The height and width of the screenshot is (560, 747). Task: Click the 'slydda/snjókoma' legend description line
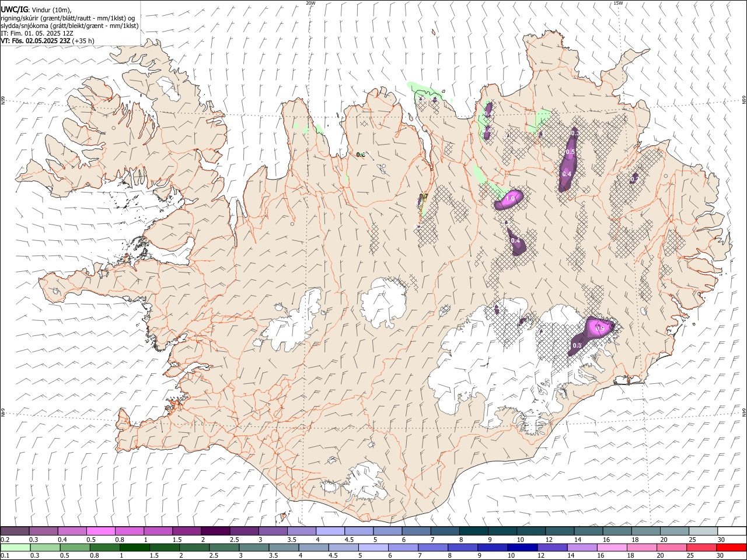pyautogui.click(x=69, y=26)
